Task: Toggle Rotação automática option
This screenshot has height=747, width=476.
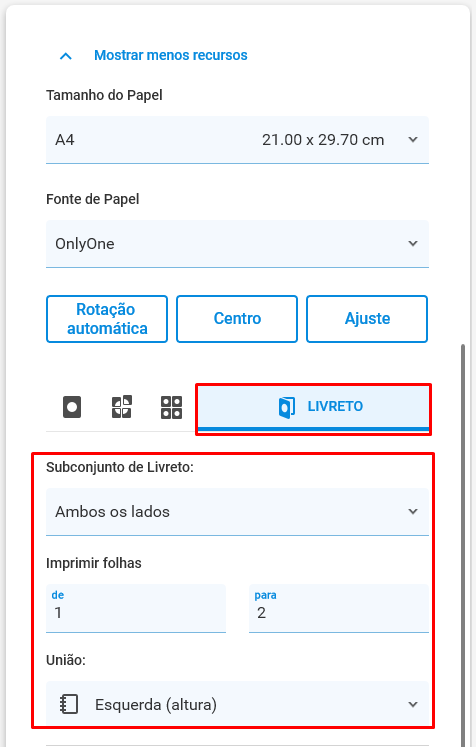Action: [107, 319]
